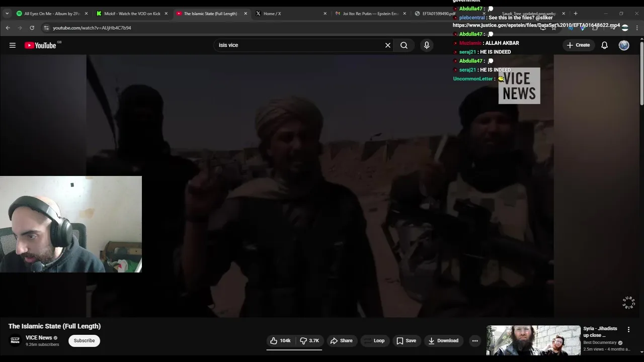The image size is (644, 362).
Task: Close the 'Home / X' tab
Action: 325,14
